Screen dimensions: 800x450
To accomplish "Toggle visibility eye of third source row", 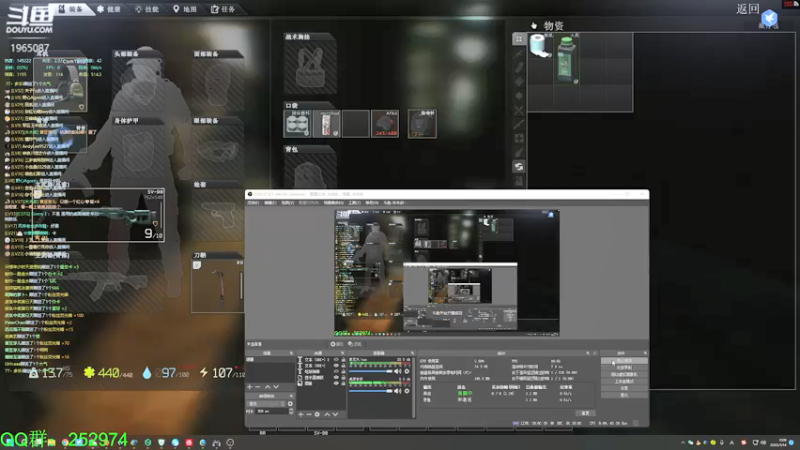I will (x=336, y=371).
